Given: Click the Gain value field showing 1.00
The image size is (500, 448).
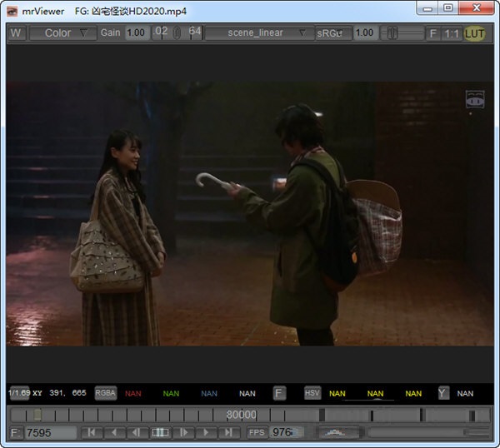Looking at the screenshot, I should pyautogui.click(x=136, y=32).
